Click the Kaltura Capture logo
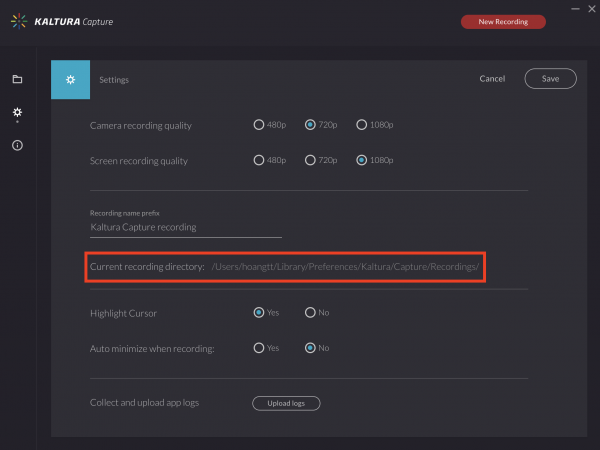The width and height of the screenshot is (600, 450). [62, 21]
